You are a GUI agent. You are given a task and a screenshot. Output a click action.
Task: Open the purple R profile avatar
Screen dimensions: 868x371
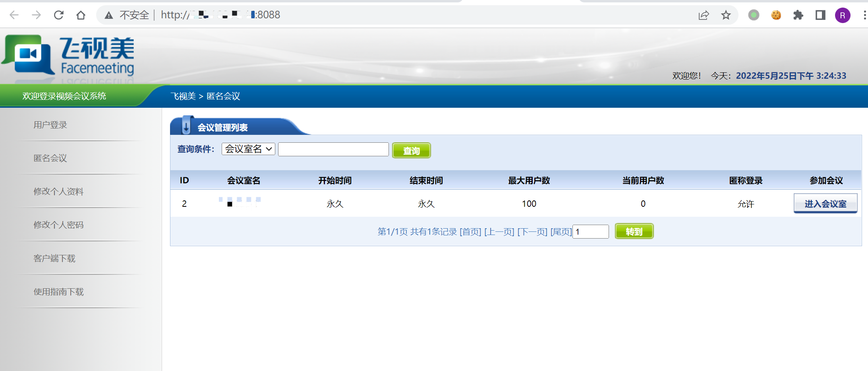(x=843, y=16)
